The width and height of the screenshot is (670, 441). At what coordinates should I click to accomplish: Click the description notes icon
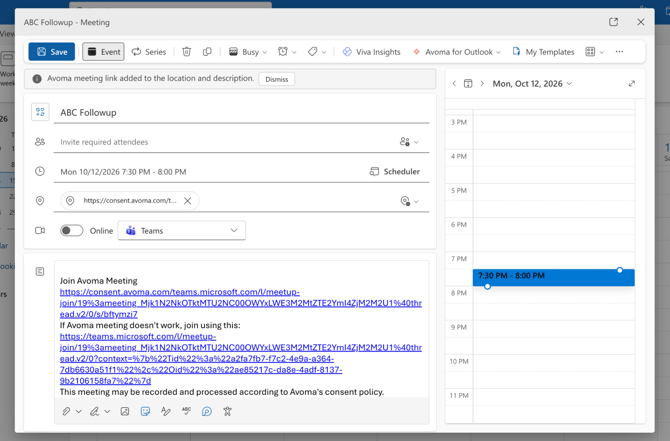click(x=40, y=271)
